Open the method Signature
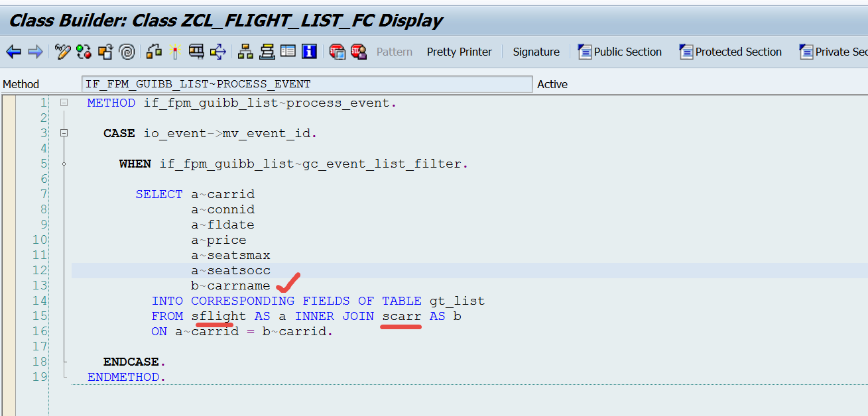Image resolution: width=868 pixels, height=416 pixels. click(x=536, y=52)
